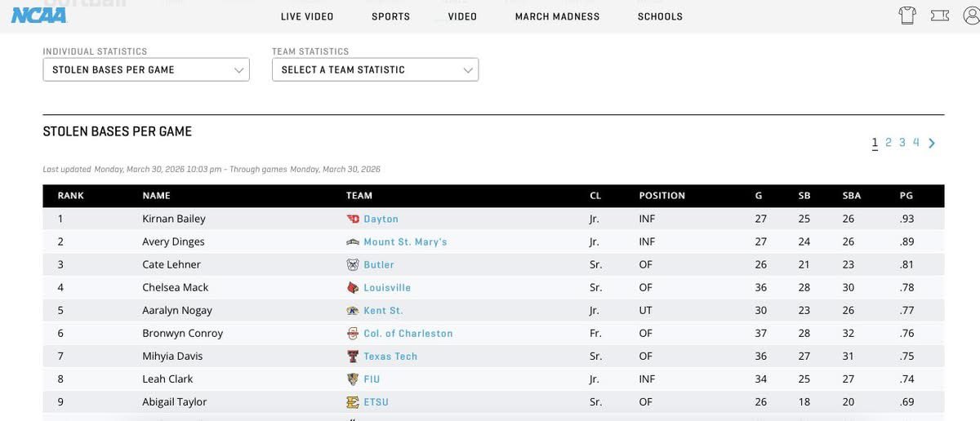Open the shop jersey icon
This screenshot has height=421, width=980.
click(907, 16)
